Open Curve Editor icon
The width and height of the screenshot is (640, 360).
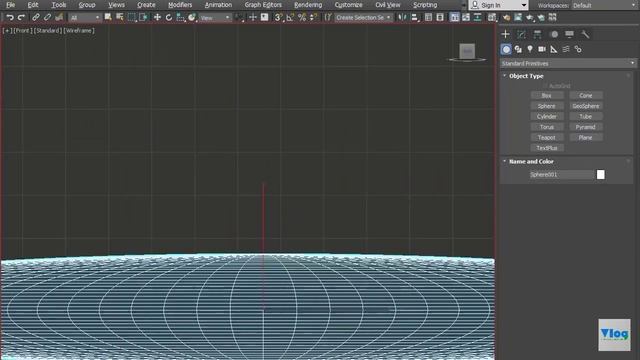coord(466,18)
